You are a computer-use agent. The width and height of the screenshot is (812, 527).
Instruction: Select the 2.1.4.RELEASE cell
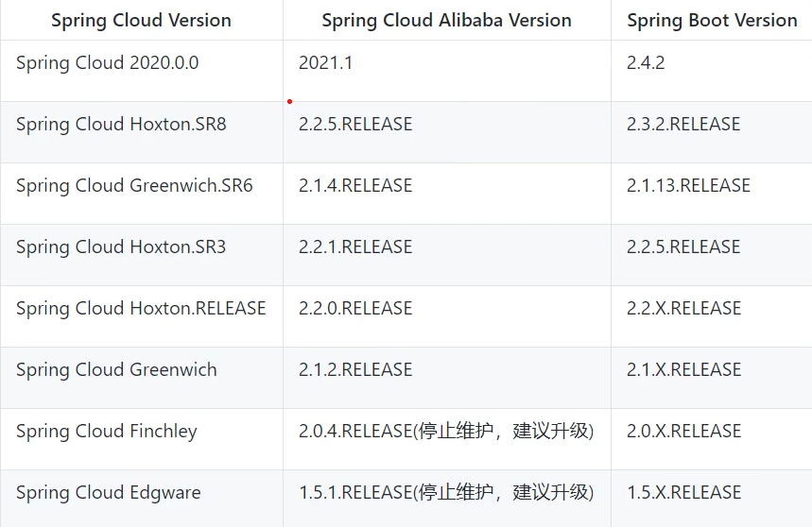coord(447,194)
